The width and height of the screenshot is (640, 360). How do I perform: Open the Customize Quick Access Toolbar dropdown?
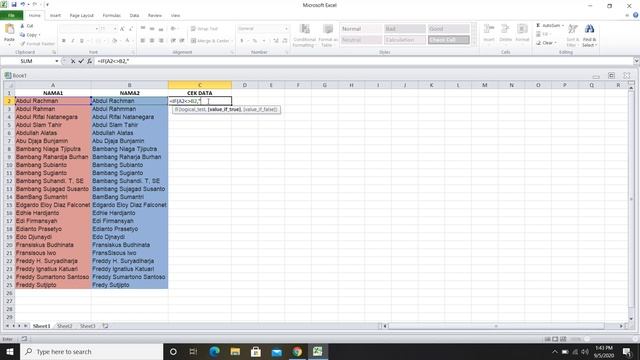pos(47,4)
